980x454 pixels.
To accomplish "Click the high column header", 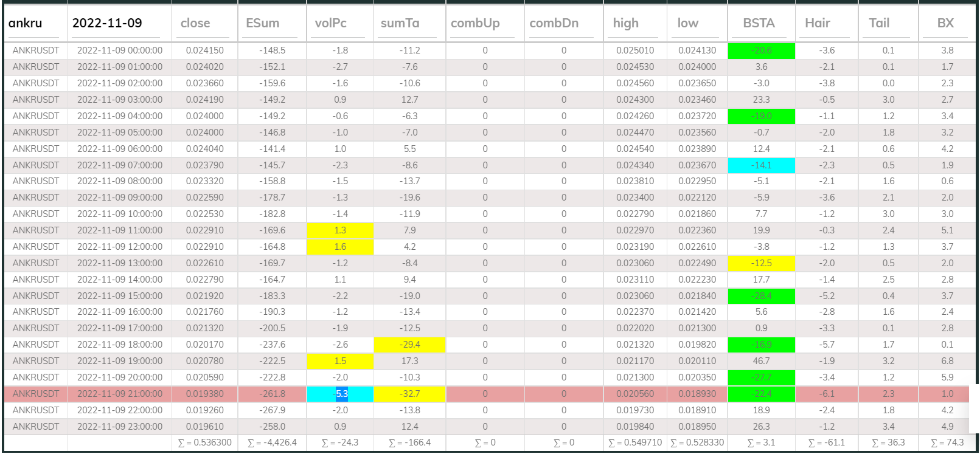I will point(626,23).
